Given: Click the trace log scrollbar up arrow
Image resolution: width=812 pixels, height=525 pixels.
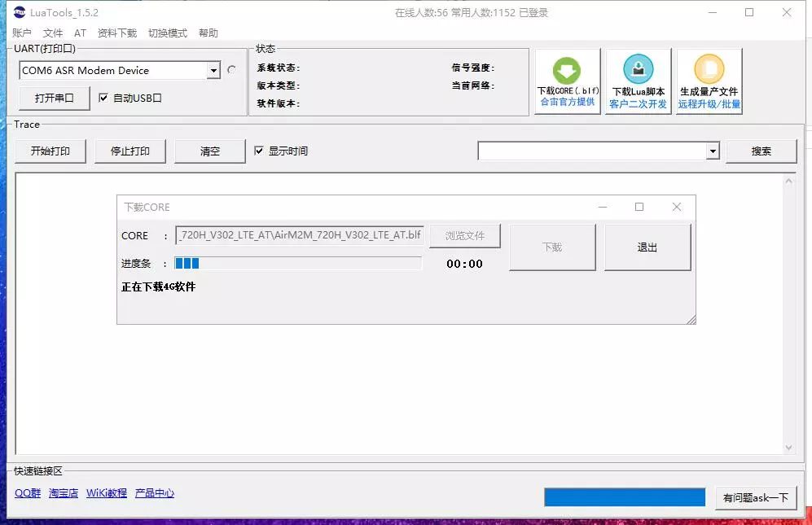Looking at the screenshot, I should 788,182.
